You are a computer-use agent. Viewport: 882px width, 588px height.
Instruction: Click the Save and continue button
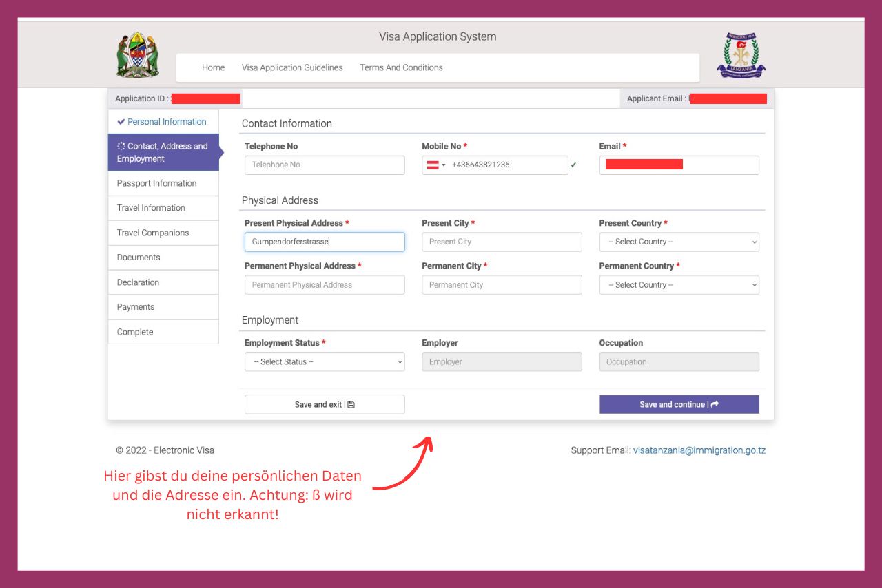click(x=679, y=405)
